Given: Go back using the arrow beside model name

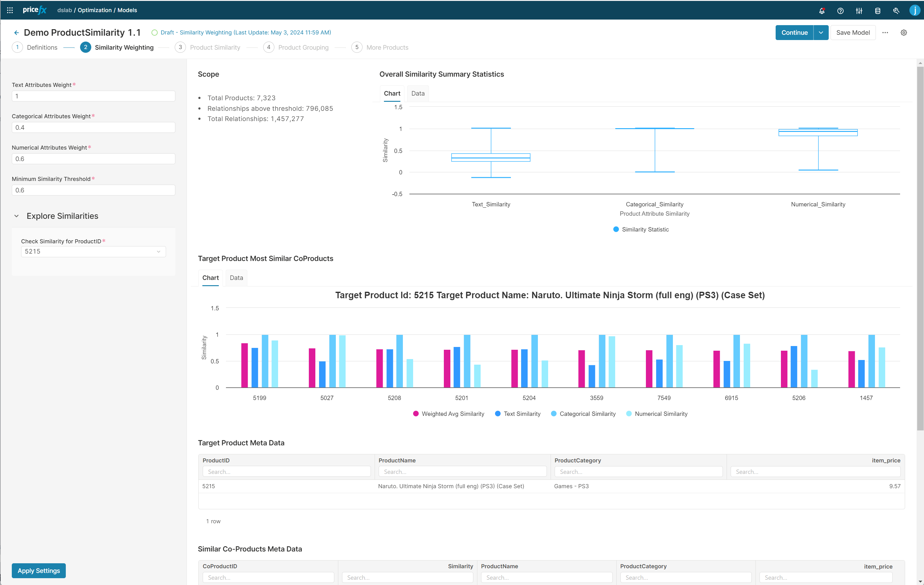Looking at the screenshot, I should click(x=16, y=33).
